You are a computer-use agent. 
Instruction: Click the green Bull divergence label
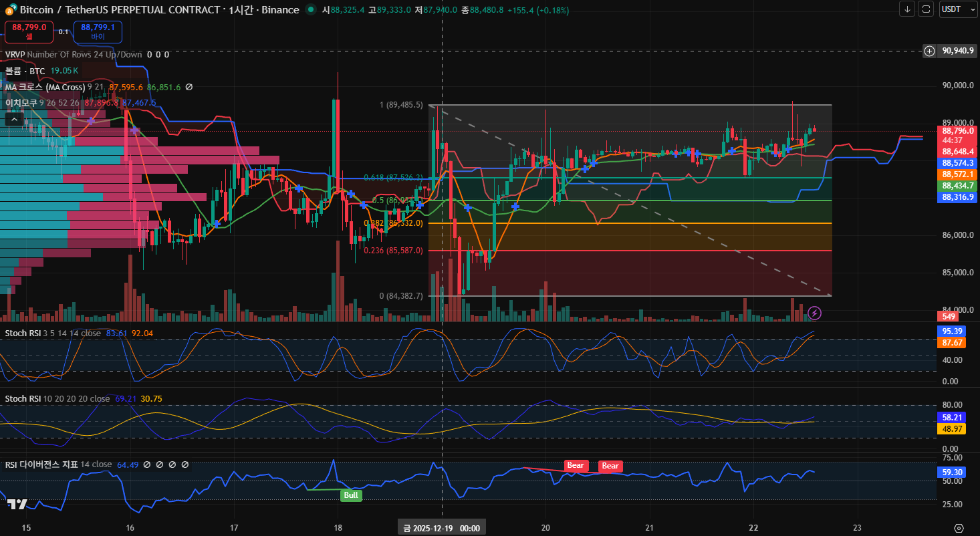[x=350, y=495]
